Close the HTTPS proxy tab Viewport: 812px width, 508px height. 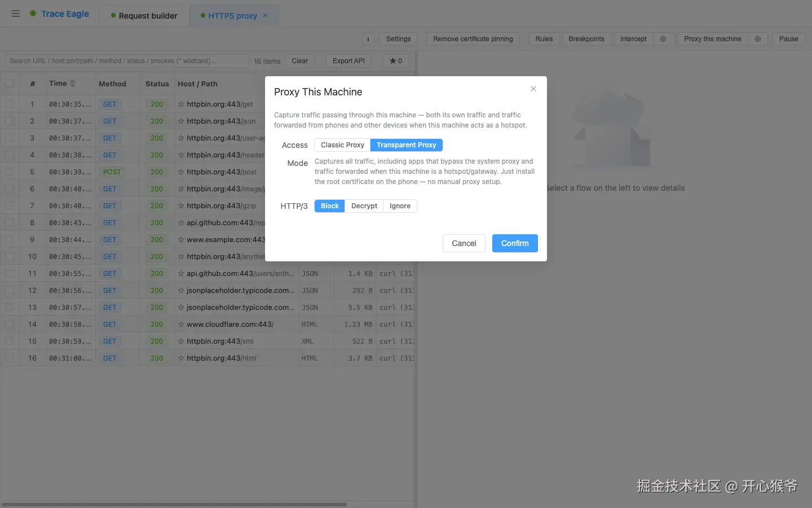coord(265,15)
